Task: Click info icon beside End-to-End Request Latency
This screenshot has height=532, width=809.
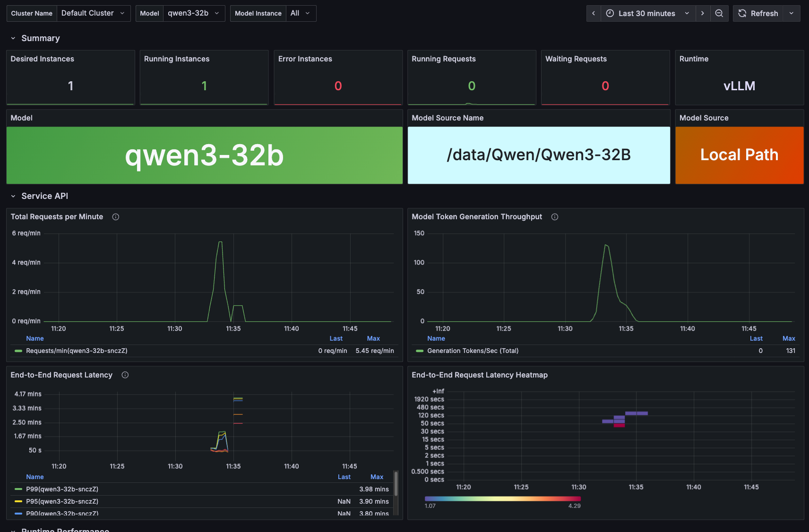Action: (x=125, y=375)
